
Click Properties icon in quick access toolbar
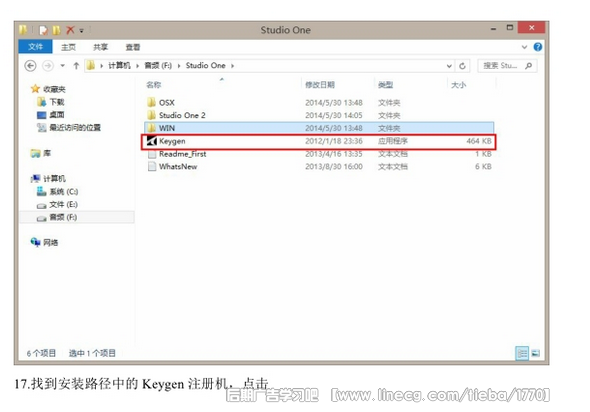(44, 30)
